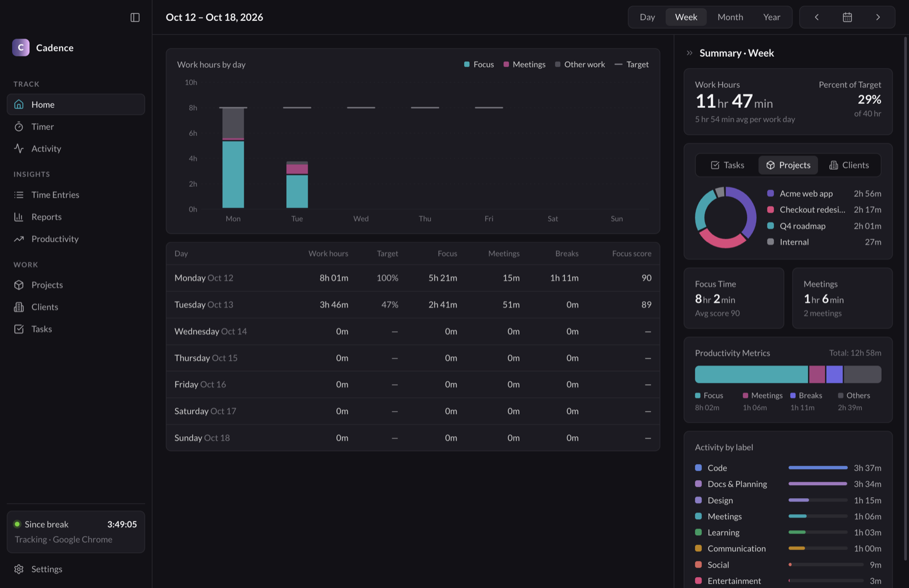Viewport: 909px width, 588px height.
Task: Toggle the Target legend in chart
Action: (x=632, y=65)
